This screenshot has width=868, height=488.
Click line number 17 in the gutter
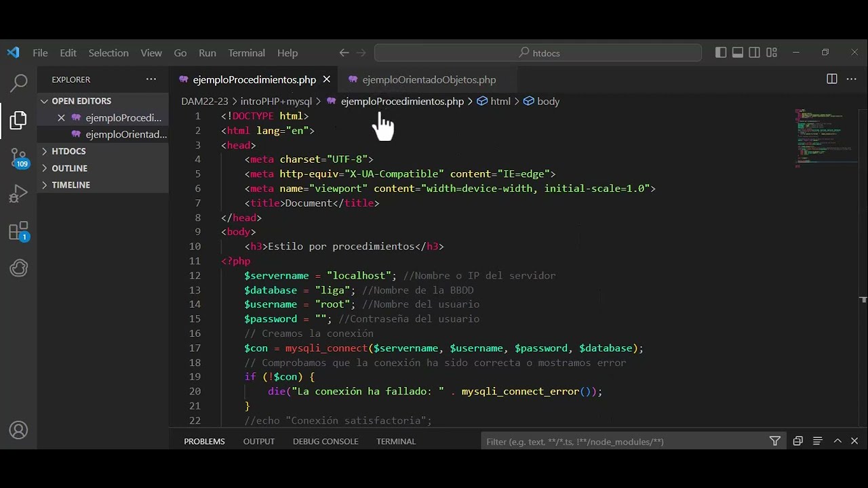[195, 348]
